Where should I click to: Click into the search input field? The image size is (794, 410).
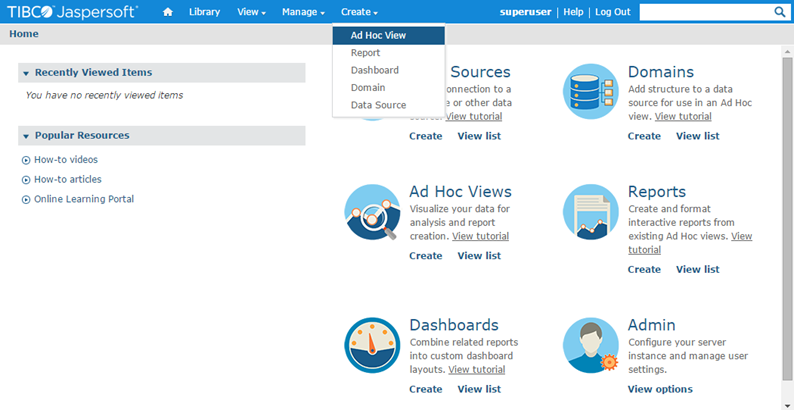tap(706, 12)
